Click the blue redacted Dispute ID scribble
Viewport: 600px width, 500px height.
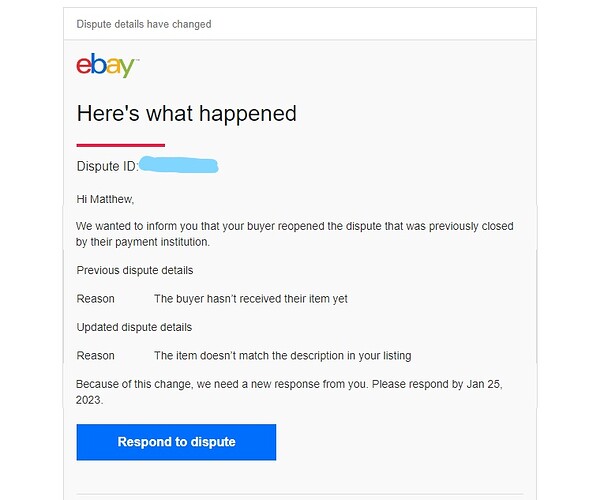click(178, 165)
